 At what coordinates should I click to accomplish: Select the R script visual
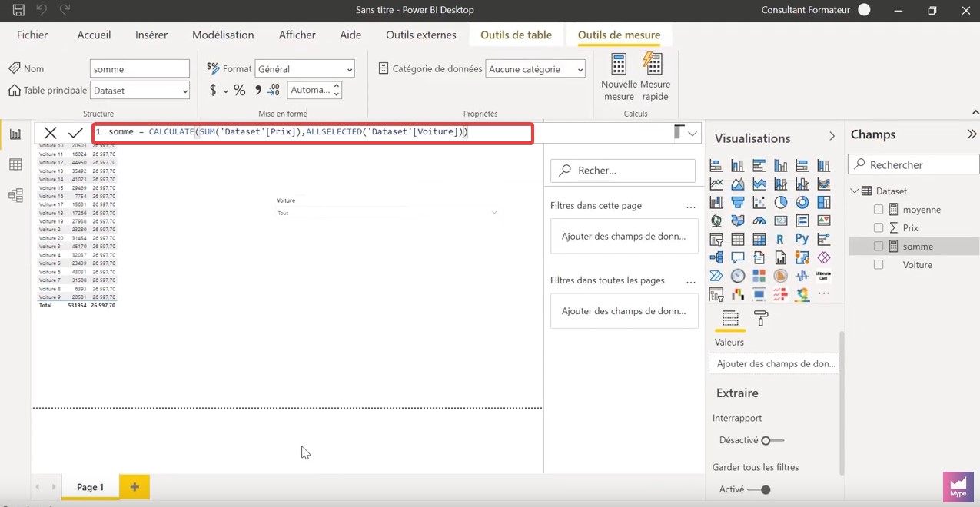781,239
